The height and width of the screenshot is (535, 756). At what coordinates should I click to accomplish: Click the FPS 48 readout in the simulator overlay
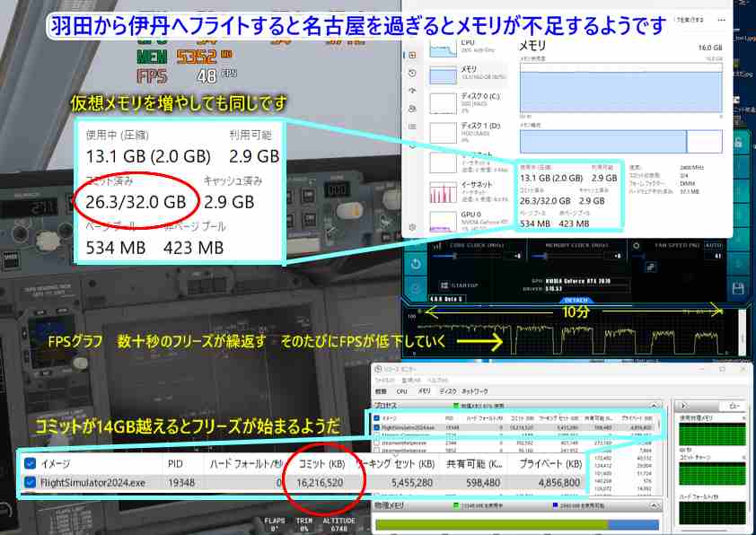187,75
